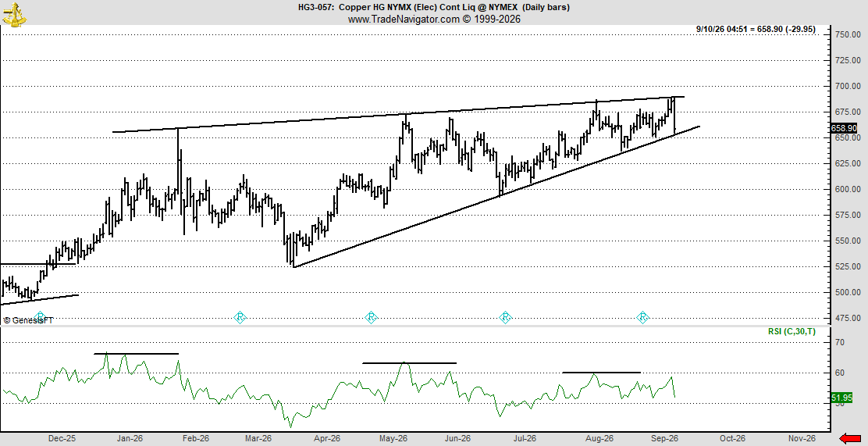This screenshot has height=446, width=868.
Task: Click the 675.00 price axis label
Action: tap(848, 112)
